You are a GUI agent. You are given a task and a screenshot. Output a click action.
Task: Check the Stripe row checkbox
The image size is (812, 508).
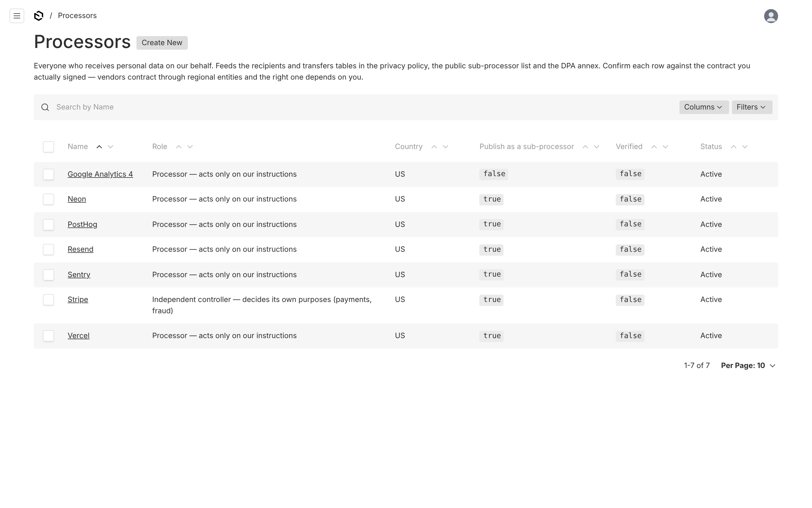[x=48, y=300]
